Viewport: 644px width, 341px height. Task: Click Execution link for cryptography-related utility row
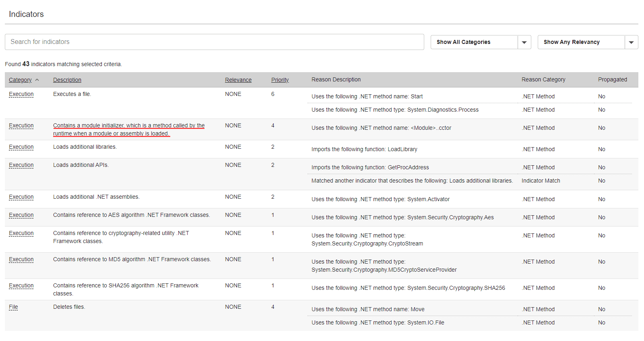pos(21,233)
